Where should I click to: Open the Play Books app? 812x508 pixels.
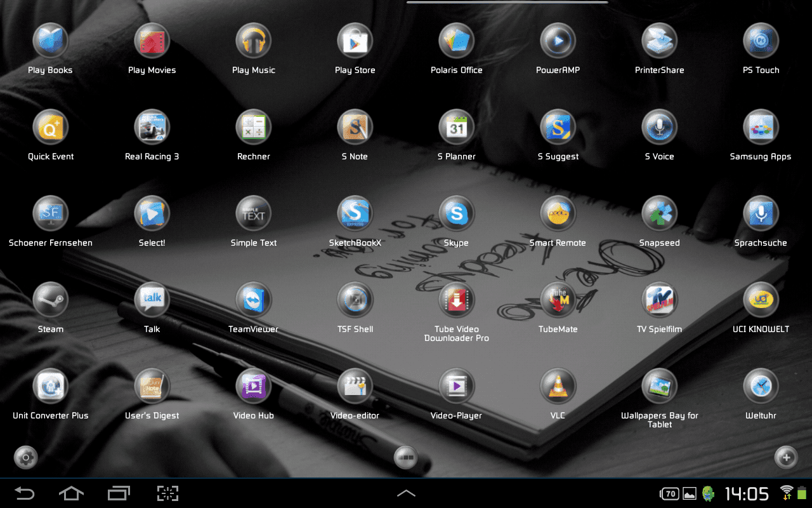(x=51, y=41)
